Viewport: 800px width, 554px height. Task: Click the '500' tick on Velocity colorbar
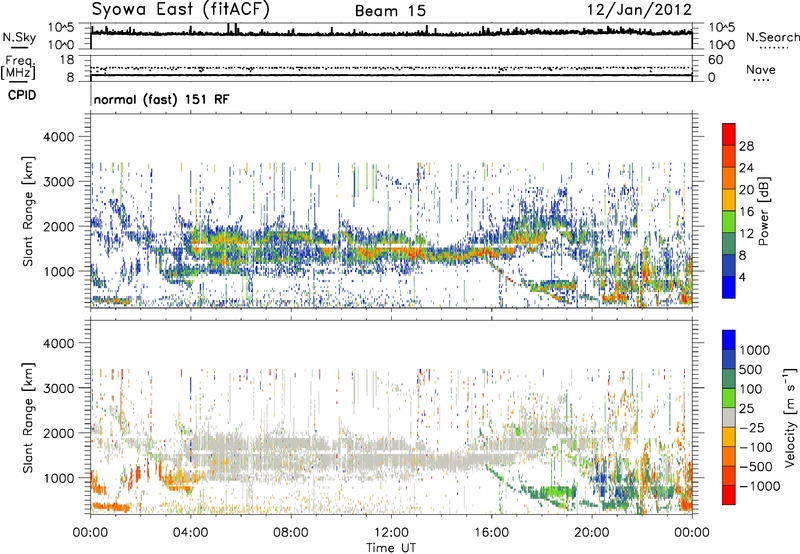click(x=750, y=369)
